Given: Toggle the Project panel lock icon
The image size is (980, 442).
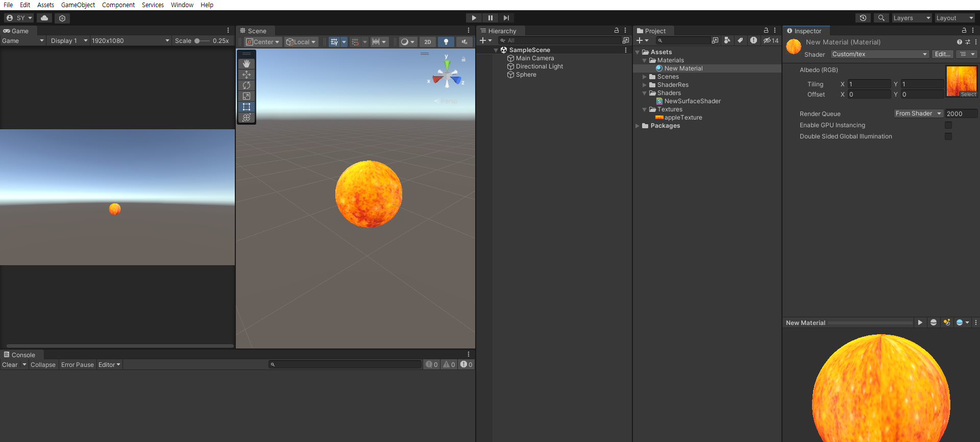Looking at the screenshot, I should 766,31.
